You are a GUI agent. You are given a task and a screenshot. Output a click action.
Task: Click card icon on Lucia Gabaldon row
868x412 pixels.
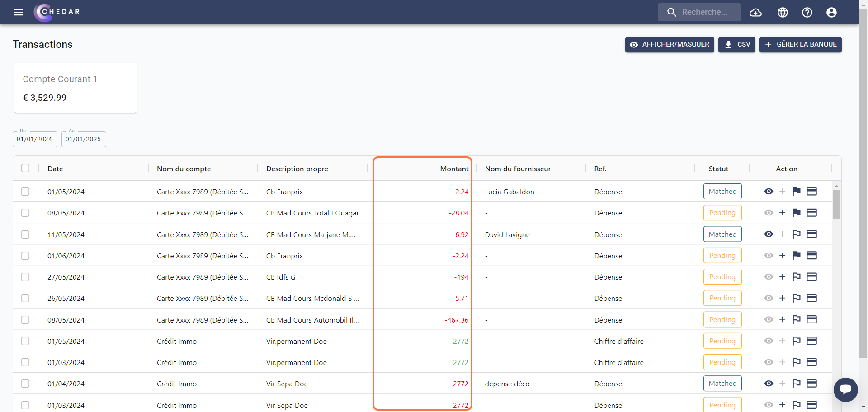coord(812,192)
